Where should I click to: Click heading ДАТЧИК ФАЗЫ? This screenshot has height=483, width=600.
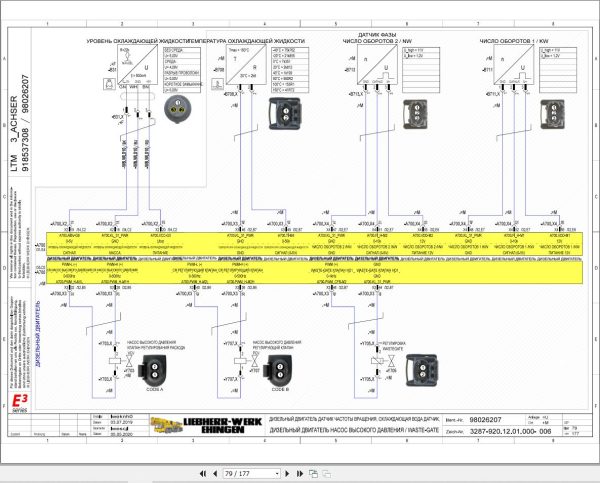click(x=377, y=35)
